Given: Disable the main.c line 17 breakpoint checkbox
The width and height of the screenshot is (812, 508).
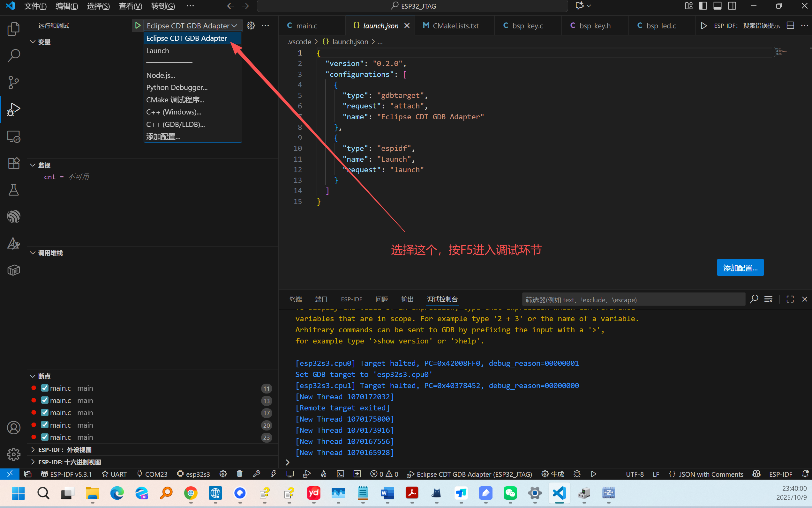Looking at the screenshot, I should click(x=45, y=413).
